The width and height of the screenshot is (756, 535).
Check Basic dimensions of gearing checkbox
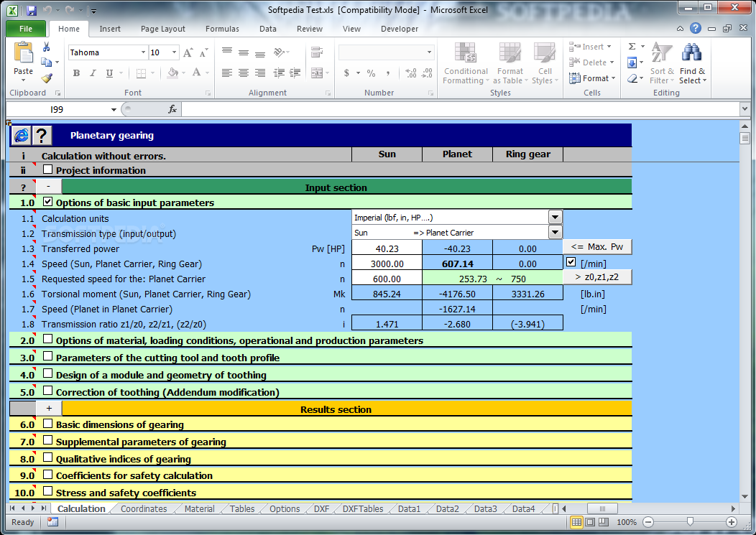coord(47,424)
